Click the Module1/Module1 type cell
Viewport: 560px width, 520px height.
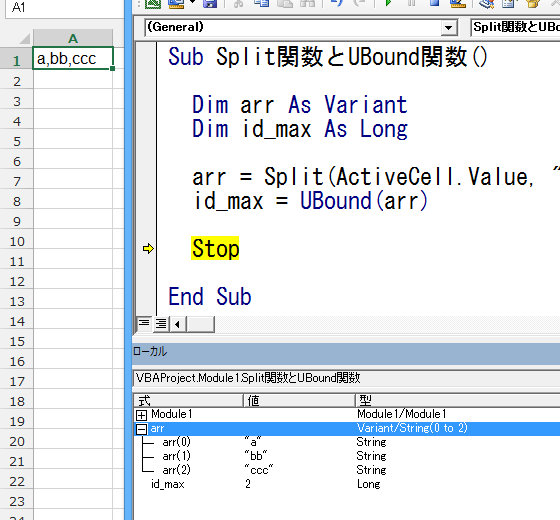(x=401, y=414)
